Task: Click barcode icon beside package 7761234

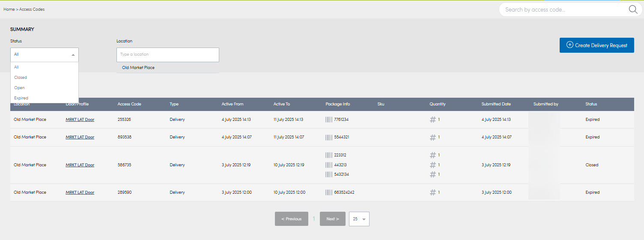Action: [x=329, y=120]
